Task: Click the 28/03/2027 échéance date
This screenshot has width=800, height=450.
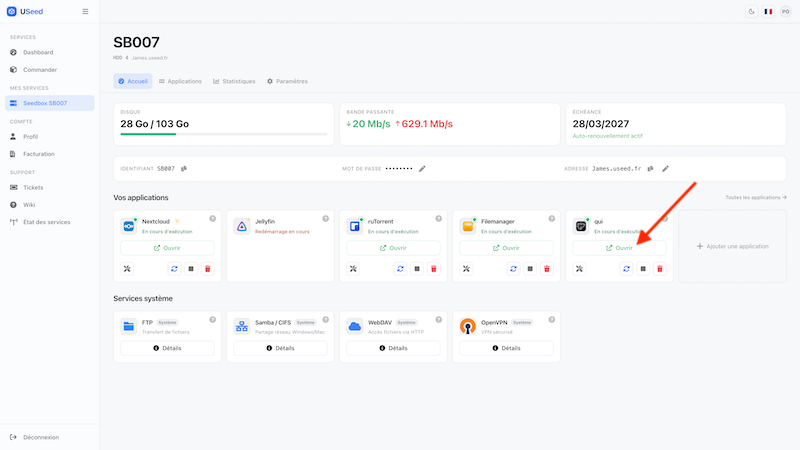Action: [601, 124]
